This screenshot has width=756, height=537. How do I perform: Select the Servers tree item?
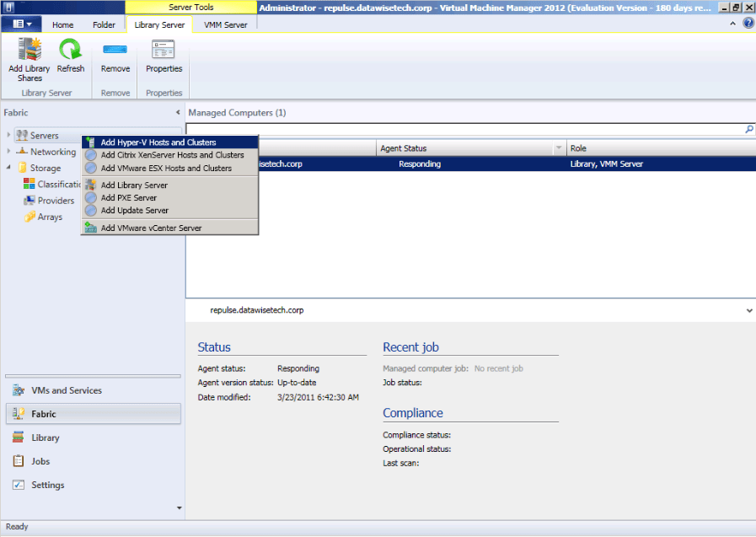(x=44, y=136)
